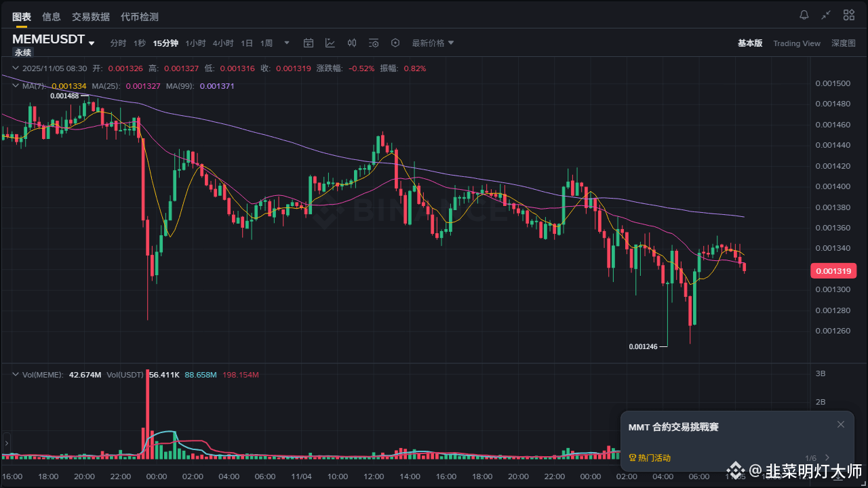868x488 pixels.
Task: Expand the MEMEUSDT pair dropdown
Action: tap(92, 43)
